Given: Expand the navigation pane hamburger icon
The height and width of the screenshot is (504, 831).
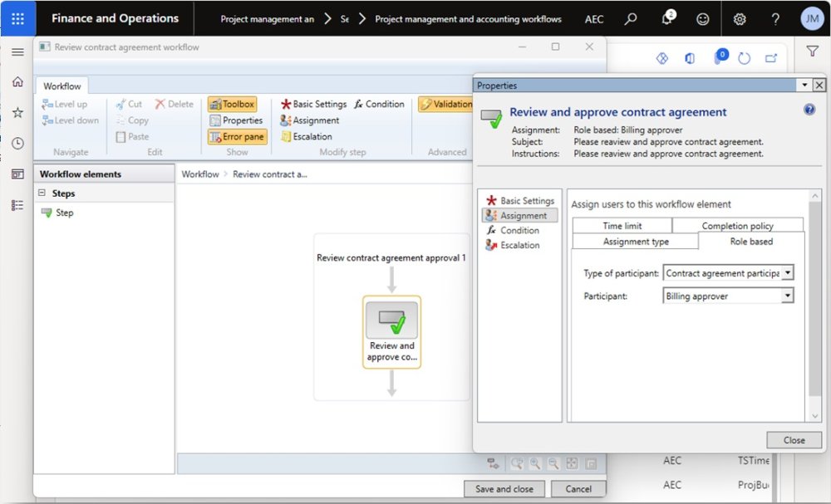Looking at the screenshot, I should tap(17, 51).
